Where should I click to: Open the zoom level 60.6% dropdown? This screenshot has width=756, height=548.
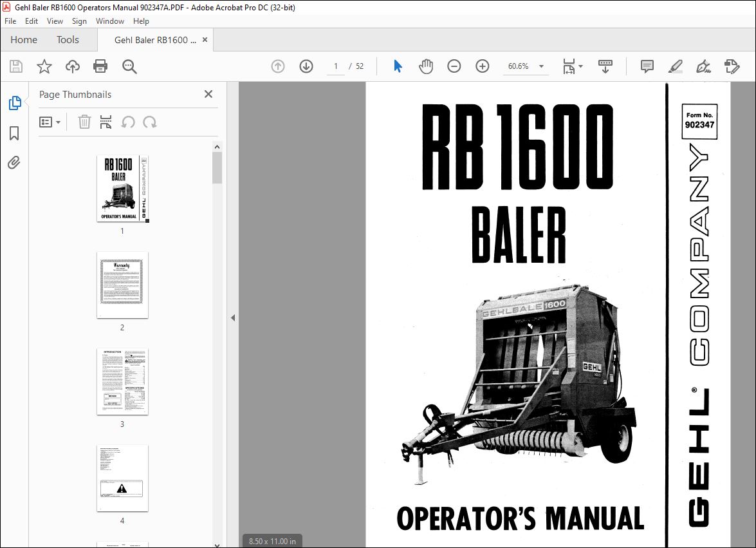coord(542,66)
